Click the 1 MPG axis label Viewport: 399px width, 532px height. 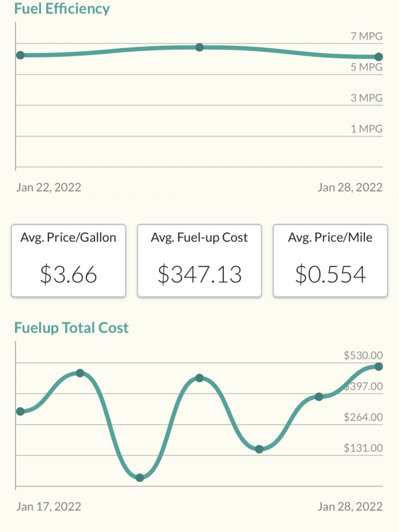(x=366, y=129)
